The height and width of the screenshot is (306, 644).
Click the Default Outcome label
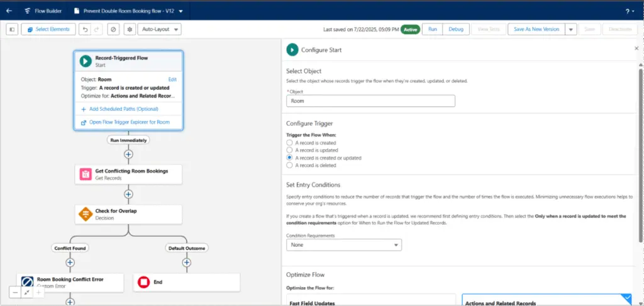click(186, 248)
